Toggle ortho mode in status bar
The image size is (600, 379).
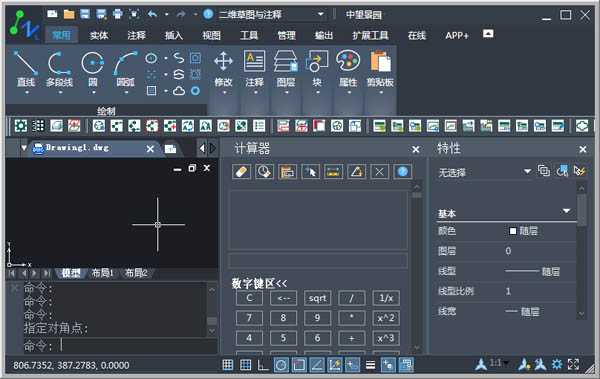(263, 365)
